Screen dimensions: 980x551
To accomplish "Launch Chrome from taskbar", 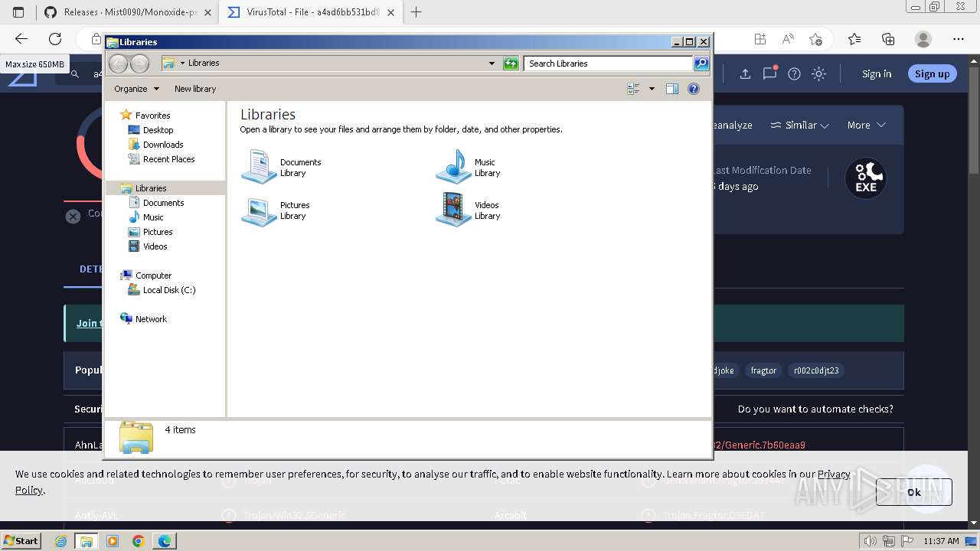I will coord(138,541).
